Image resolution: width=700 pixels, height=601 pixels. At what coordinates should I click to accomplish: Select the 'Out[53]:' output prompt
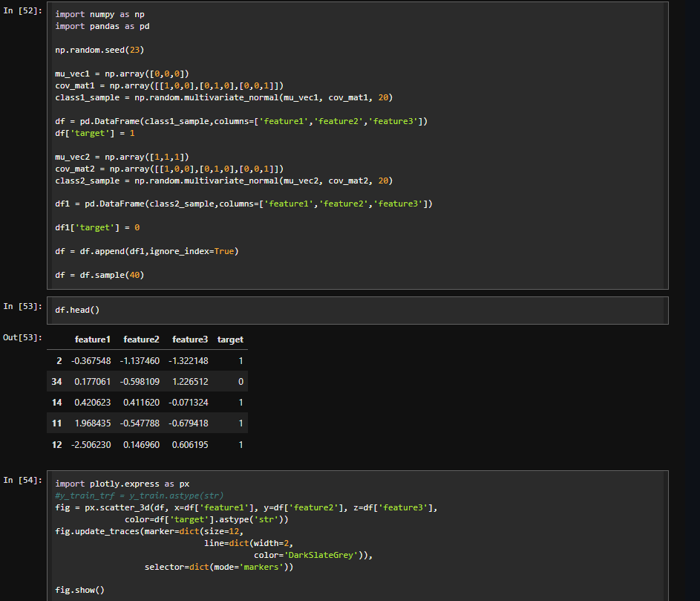pos(22,337)
